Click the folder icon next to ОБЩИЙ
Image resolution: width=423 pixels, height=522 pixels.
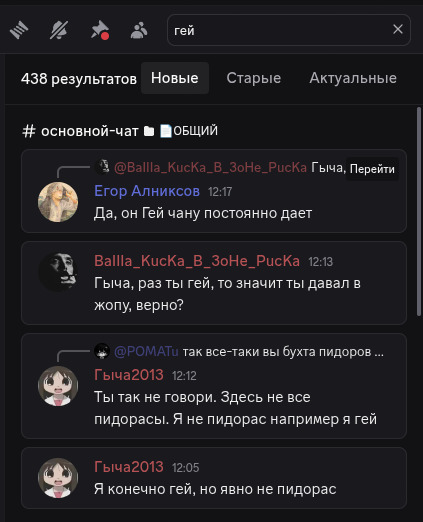[x=149, y=131]
